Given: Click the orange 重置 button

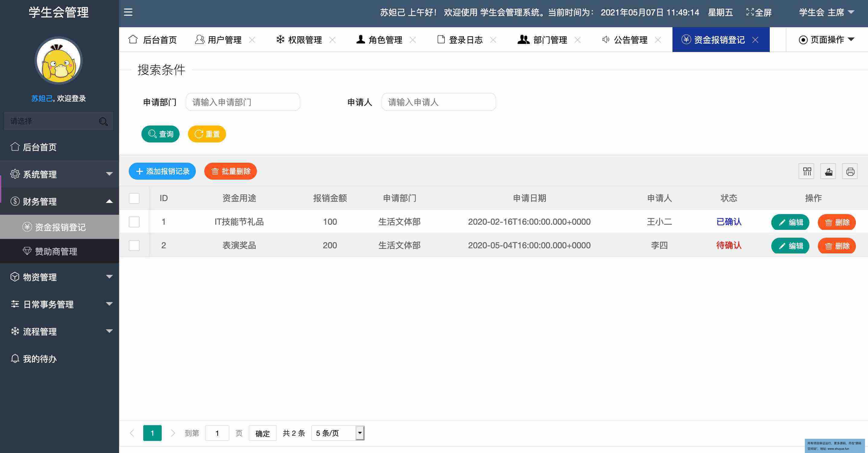Looking at the screenshot, I should click(207, 134).
